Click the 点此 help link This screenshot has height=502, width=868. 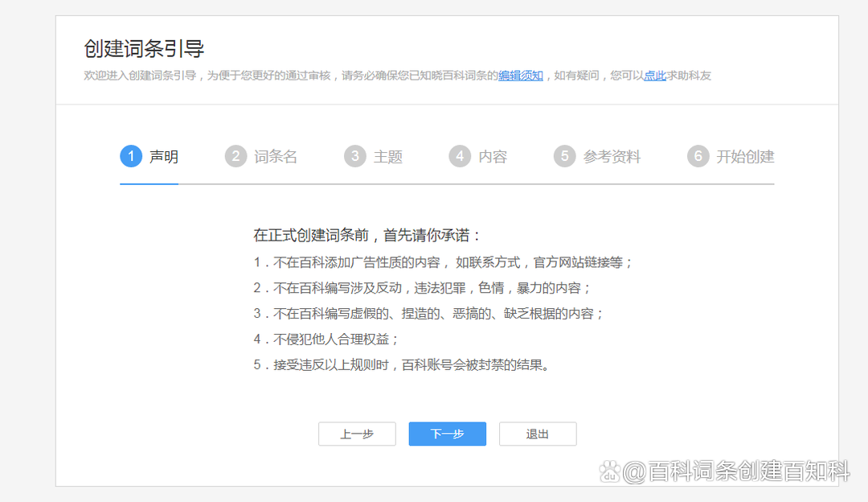click(654, 76)
